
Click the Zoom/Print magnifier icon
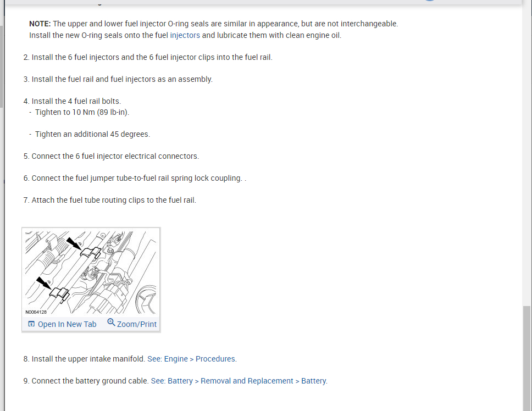point(111,323)
